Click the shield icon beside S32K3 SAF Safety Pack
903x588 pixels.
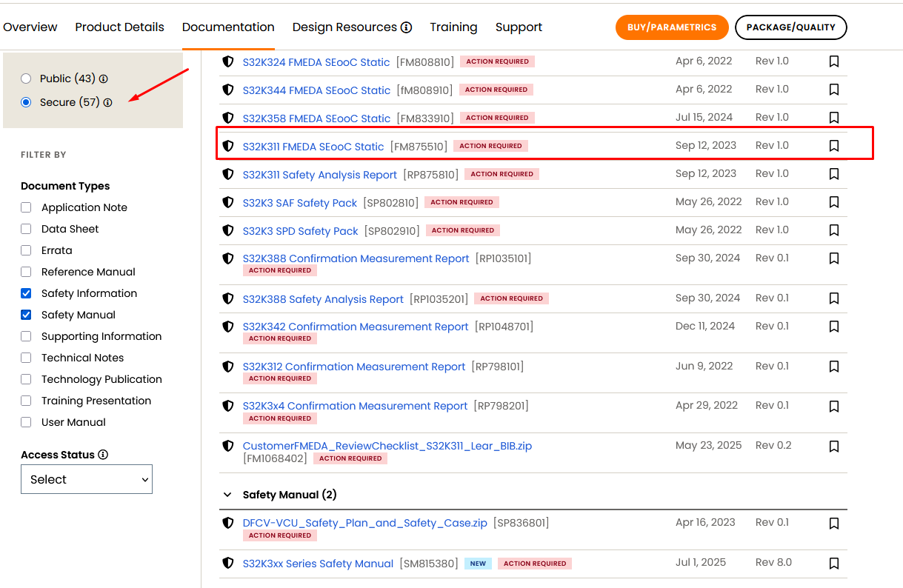coord(227,201)
